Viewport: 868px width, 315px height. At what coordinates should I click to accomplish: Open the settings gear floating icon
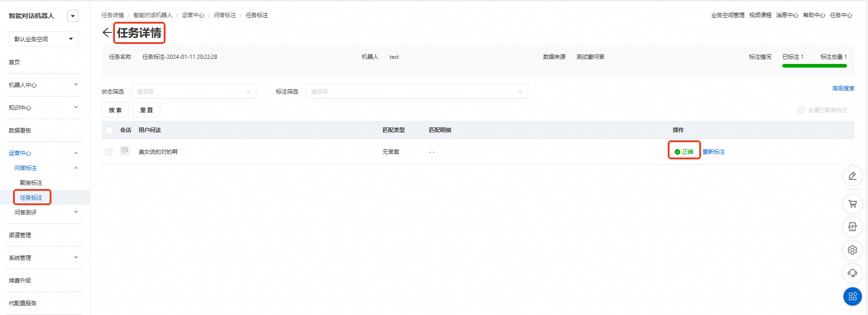[x=852, y=250]
